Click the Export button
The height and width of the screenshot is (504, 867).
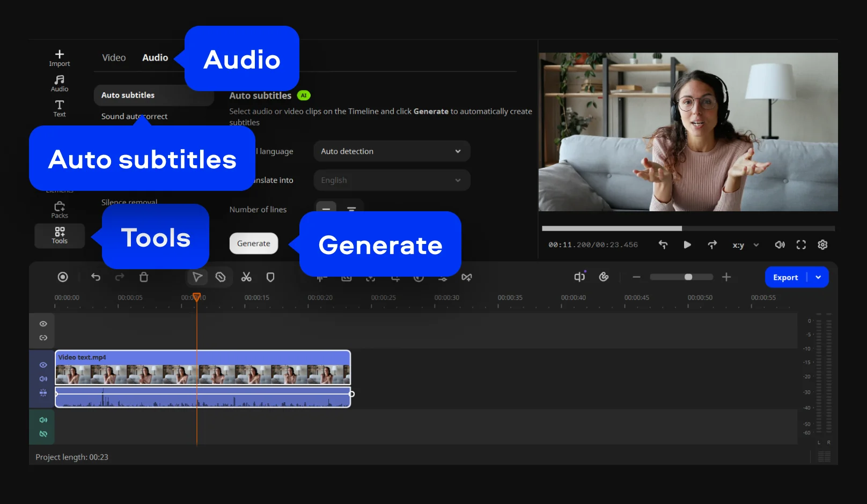click(785, 277)
